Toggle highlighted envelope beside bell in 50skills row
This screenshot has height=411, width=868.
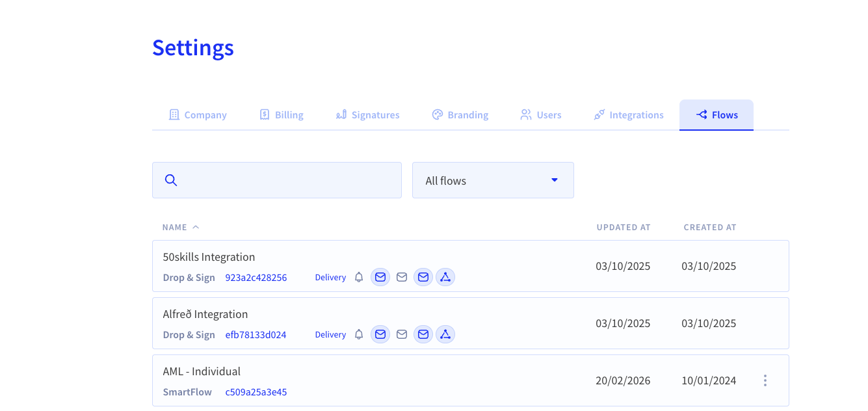pos(380,278)
